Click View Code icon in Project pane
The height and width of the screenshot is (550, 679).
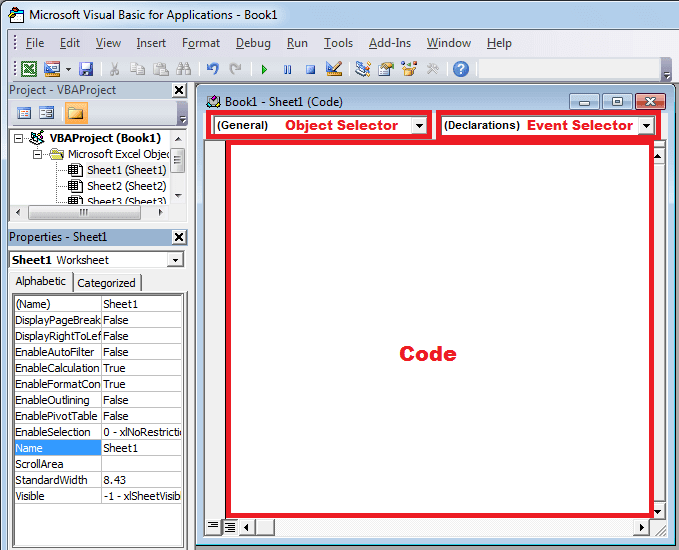pyautogui.click(x=24, y=113)
